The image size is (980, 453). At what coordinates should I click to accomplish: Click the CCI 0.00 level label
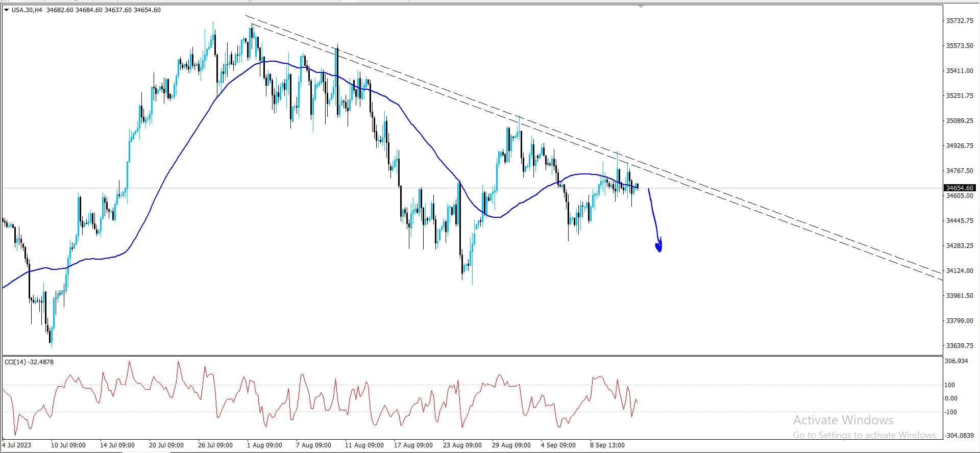pos(951,398)
